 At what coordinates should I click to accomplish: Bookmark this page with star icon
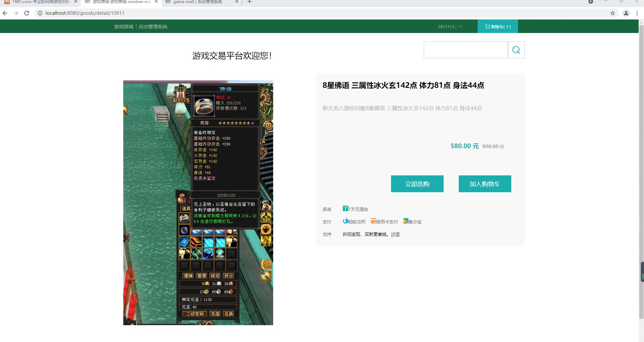click(613, 13)
